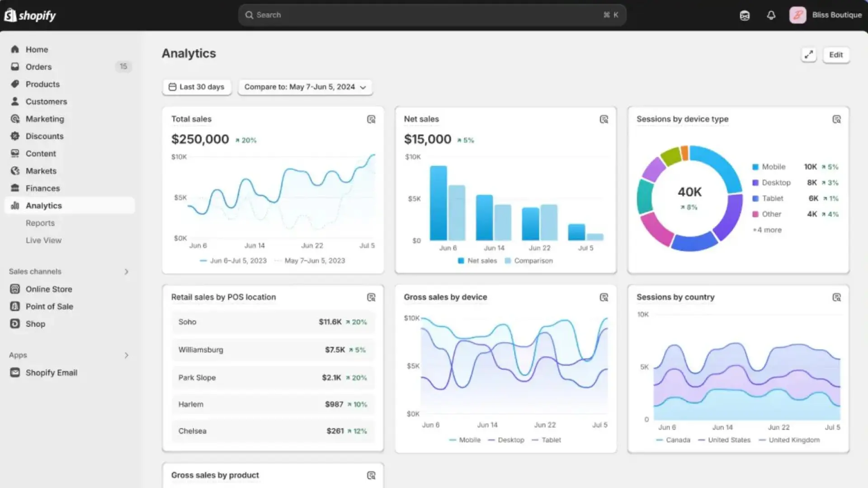
Task: Open the Sessions by country report icon
Action: pos(836,297)
